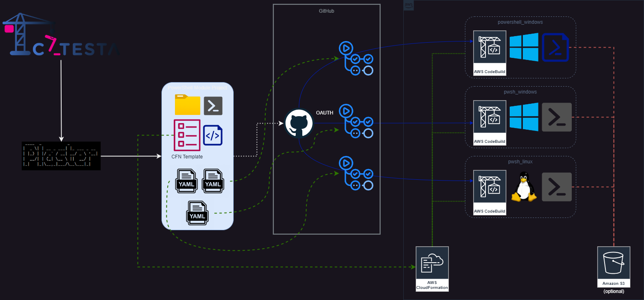Click the pwsh_windows group label
This screenshot has height=300, width=644.
coord(520,92)
